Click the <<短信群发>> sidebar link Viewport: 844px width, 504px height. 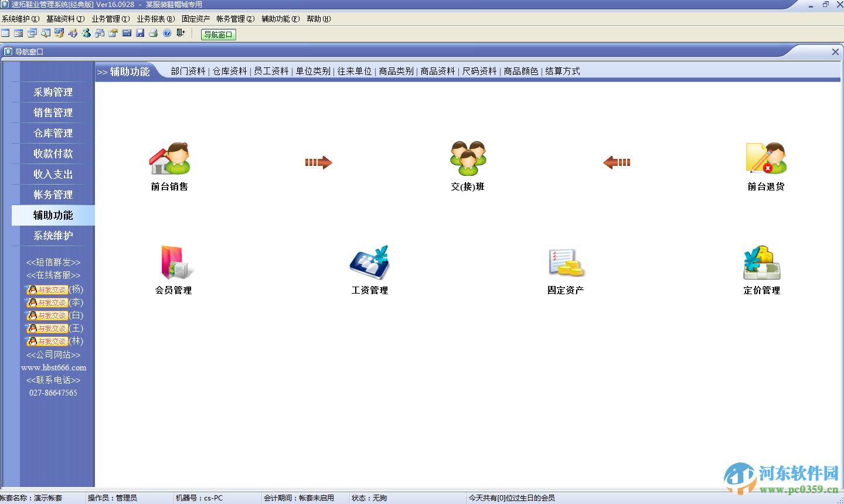pyautogui.click(x=53, y=262)
